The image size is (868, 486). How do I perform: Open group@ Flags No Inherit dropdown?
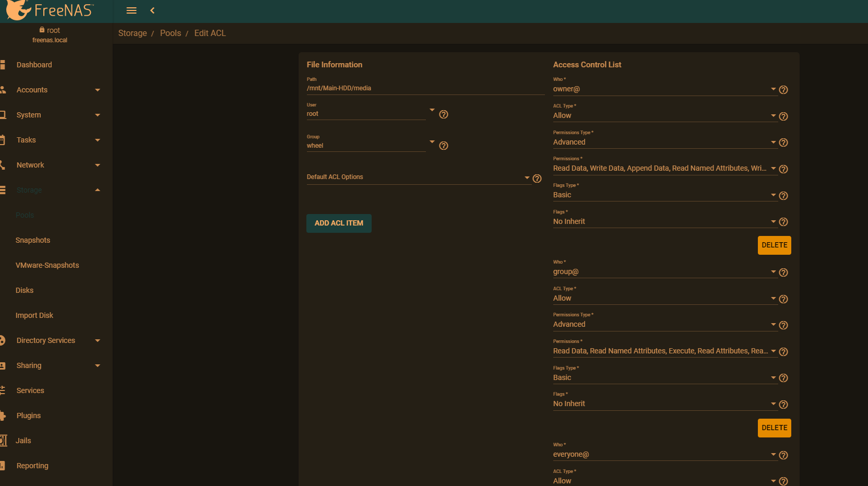coord(665,404)
